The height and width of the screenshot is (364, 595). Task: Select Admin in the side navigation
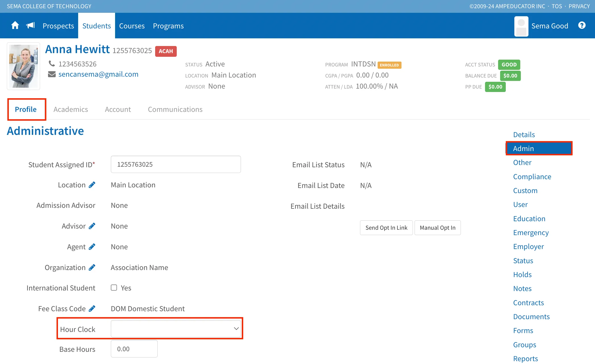pyautogui.click(x=539, y=148)
